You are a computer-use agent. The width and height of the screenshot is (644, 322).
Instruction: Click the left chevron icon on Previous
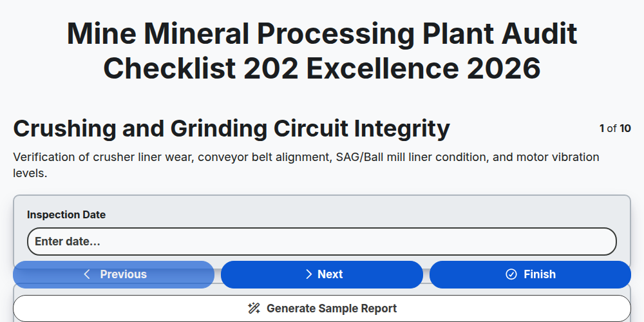pyautogui.click(x=87, y=274)
